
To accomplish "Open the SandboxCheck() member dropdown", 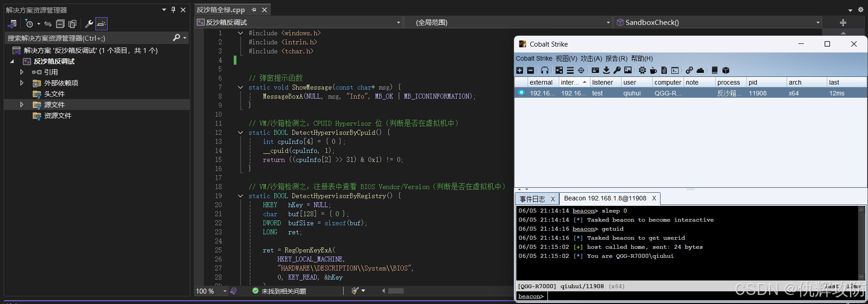I will pyautogui.click(x=818, y=22).
